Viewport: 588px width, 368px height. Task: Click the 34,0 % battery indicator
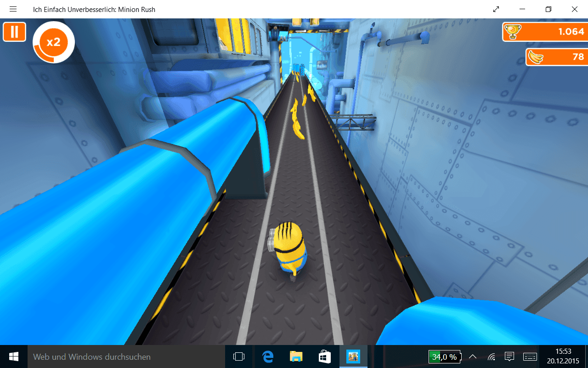445,357
